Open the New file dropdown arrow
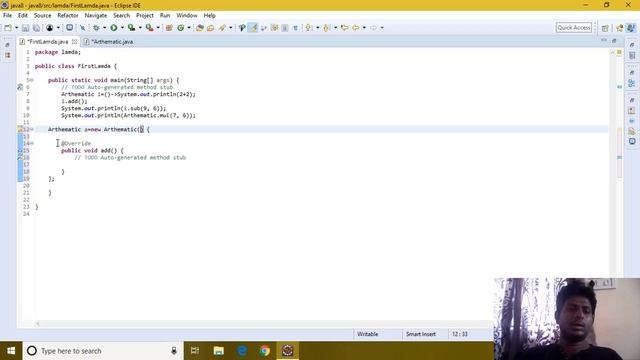The image size is (640, 360). click(x=16, y=28)
